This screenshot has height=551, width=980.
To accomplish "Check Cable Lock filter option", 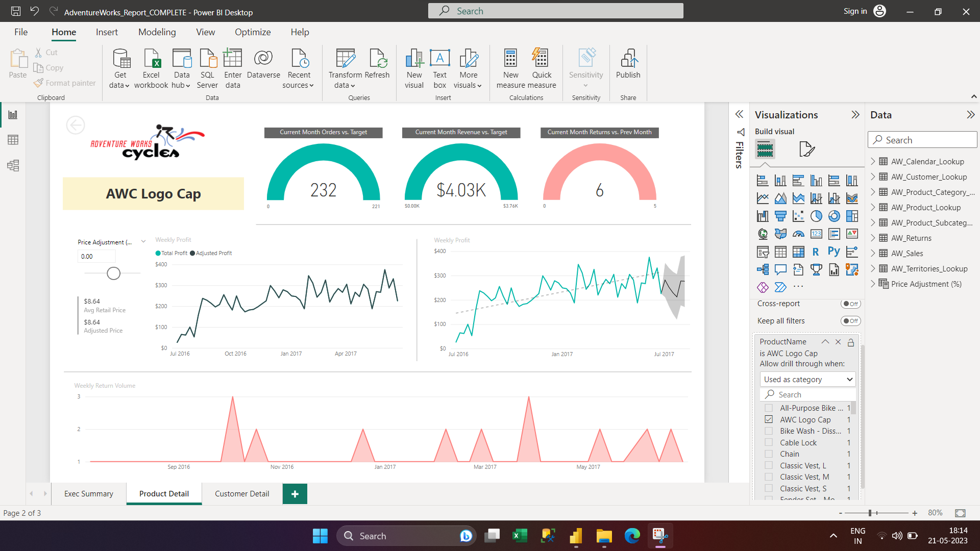I will click(769, 442).
